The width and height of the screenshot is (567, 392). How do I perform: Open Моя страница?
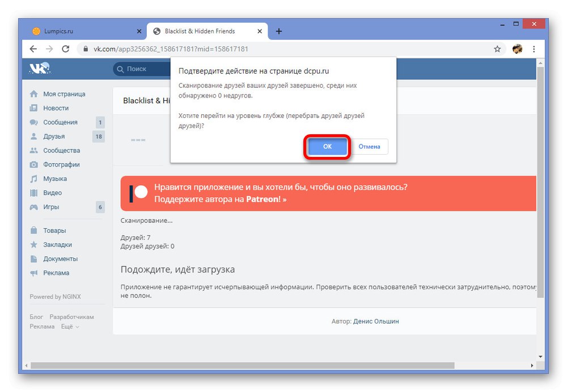pos(65,94)
